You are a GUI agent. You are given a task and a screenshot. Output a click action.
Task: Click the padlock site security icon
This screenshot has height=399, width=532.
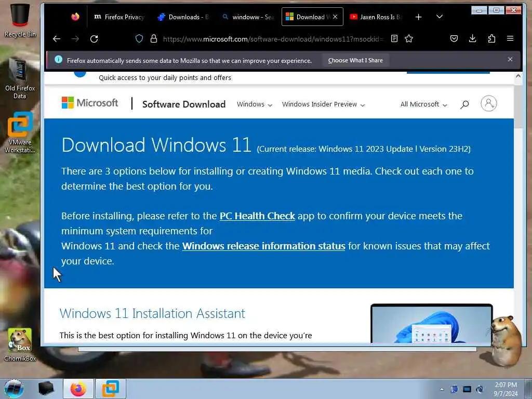tap(154, 38)
